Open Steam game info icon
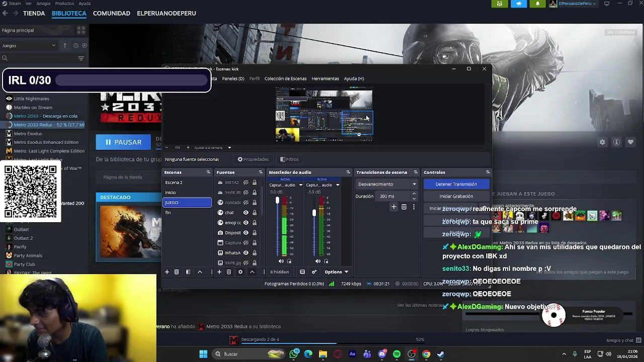644x362 pixels. tap(616, 142)
